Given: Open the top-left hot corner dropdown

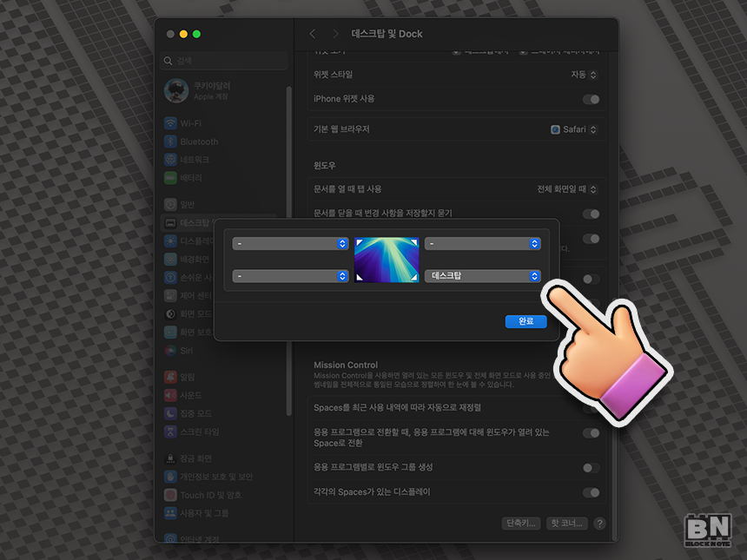Looking at the screenshot, I should click(290, 244).
